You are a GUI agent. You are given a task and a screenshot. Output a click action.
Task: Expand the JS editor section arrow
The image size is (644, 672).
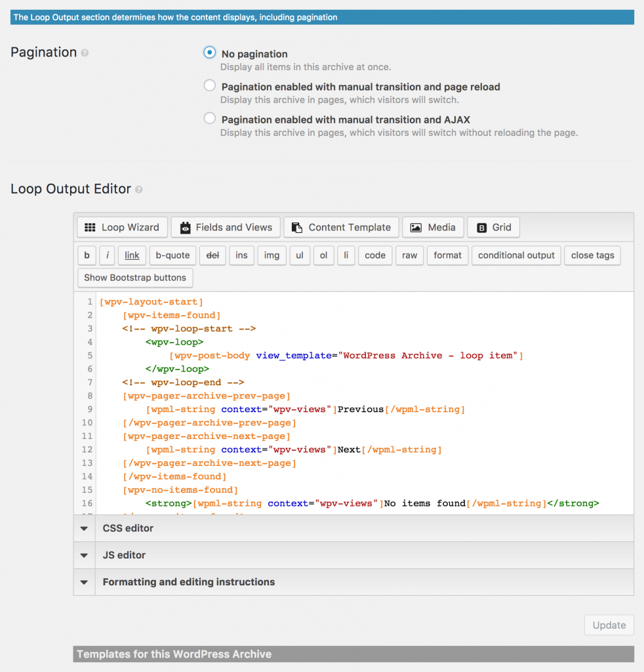pyautogui.click(x=85, y=555)
